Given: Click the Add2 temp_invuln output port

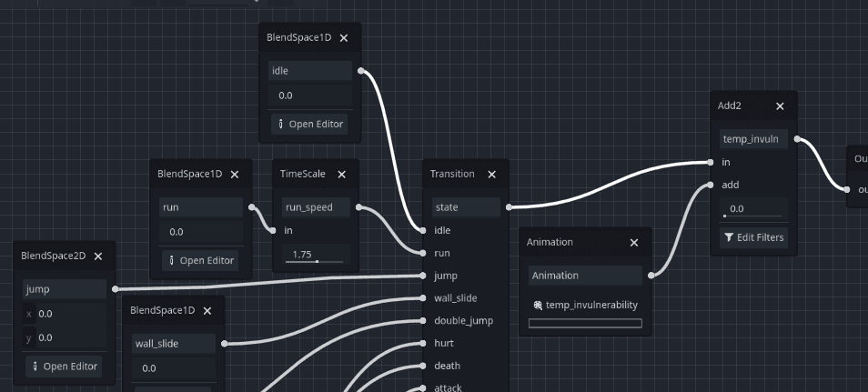Looking at the screenshot, I should click(797, 139).
